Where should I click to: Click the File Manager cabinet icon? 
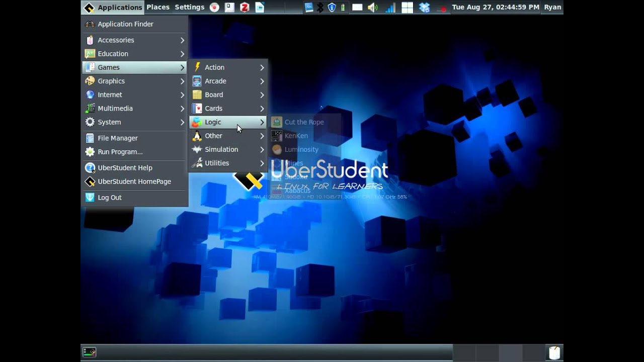click(90, 138)
